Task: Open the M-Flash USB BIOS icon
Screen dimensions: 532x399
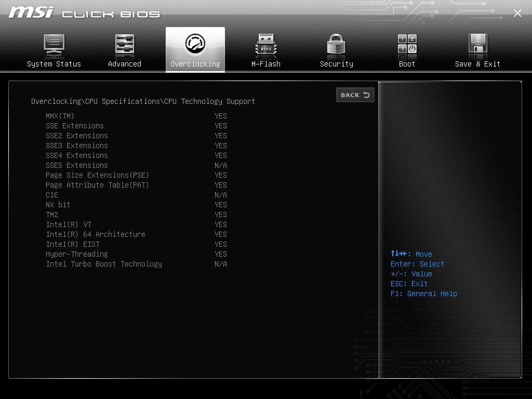Action: (x=266, y=45)
